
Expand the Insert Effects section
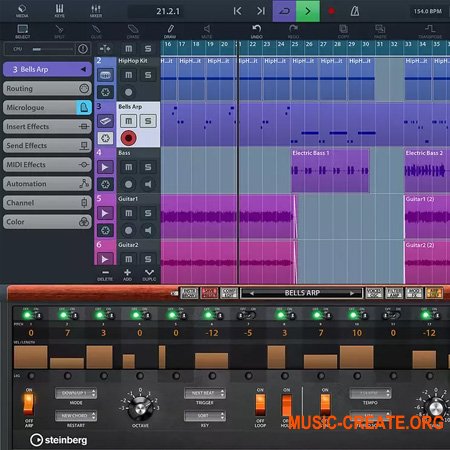47,126
